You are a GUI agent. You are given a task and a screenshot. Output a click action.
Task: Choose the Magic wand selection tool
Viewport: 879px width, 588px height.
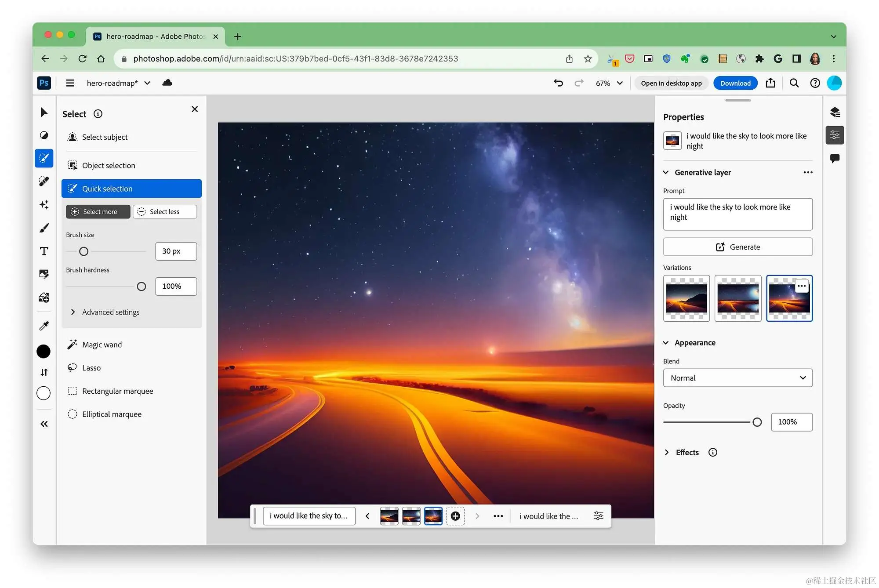(102, 345)
